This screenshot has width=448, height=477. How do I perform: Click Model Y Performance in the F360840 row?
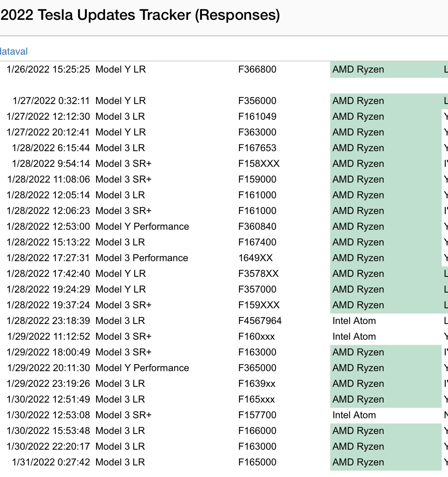coord(142,226)
